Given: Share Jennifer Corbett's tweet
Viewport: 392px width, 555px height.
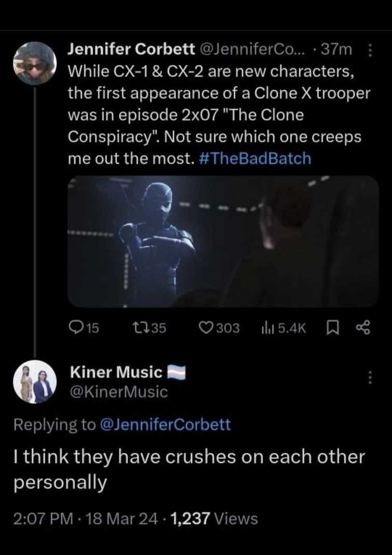Looking at the screenshot, I should pyautogui.click(x=360, y=327).
